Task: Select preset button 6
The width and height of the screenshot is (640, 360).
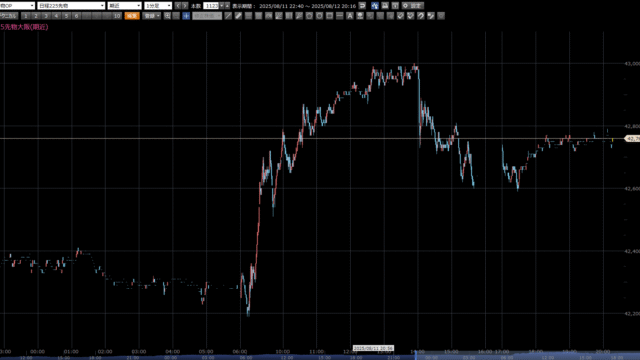Action: click(76, 16)
